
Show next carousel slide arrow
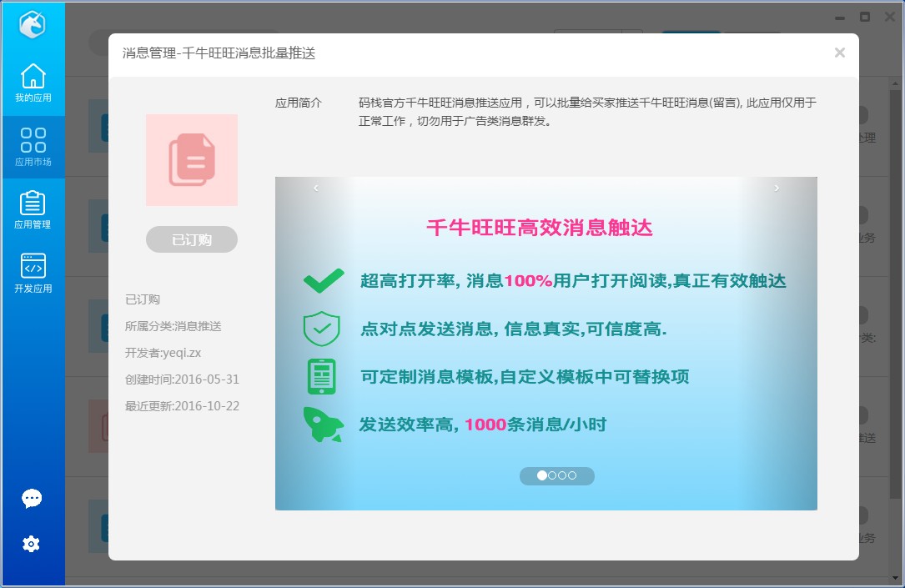coord(777,188)
